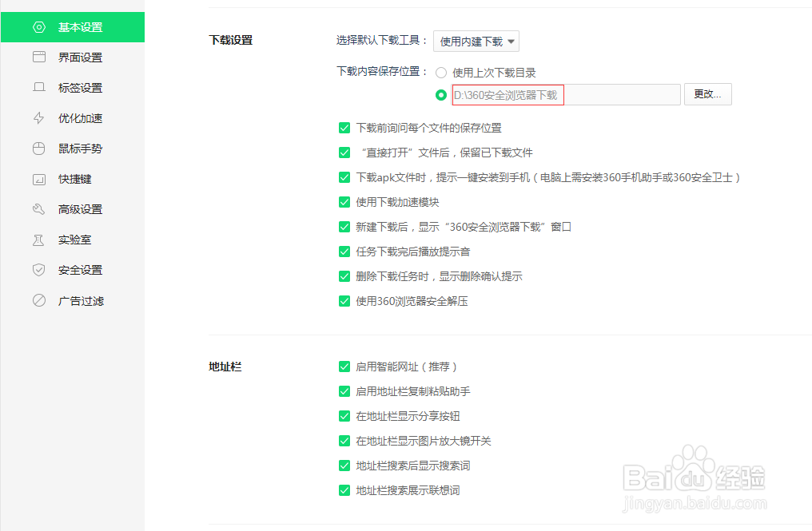Toggle 删除下载任务时显示删除确认提示 checkbox
Viewport: 812px width, 531px height.
344,276
